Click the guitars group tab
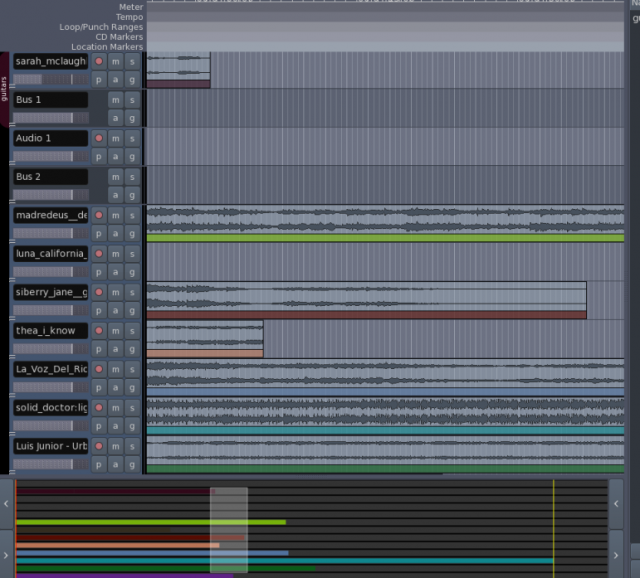 (x=4, y=88)
